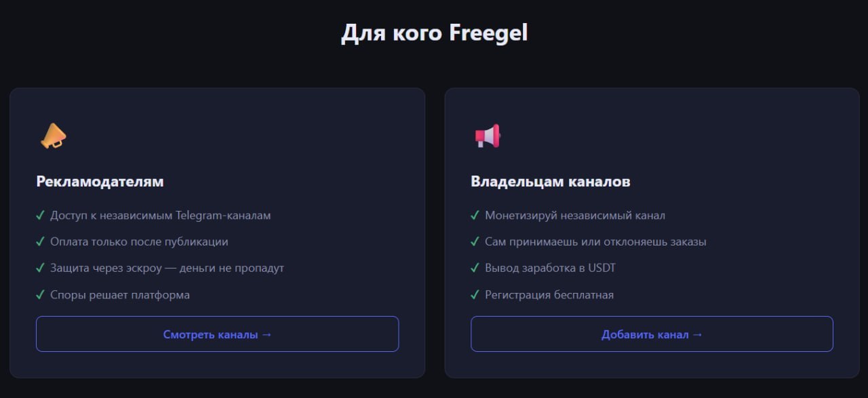The image size is (868, 398).
Task: Click the text "Защита через эскроу — деньги не пропадут"
Action: pos(167,268)
